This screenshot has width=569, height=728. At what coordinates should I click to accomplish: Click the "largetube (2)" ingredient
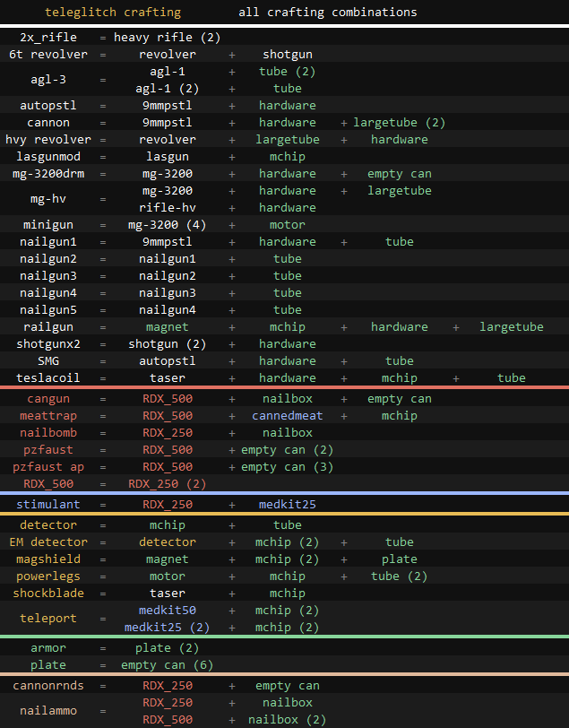pos(399,123)
